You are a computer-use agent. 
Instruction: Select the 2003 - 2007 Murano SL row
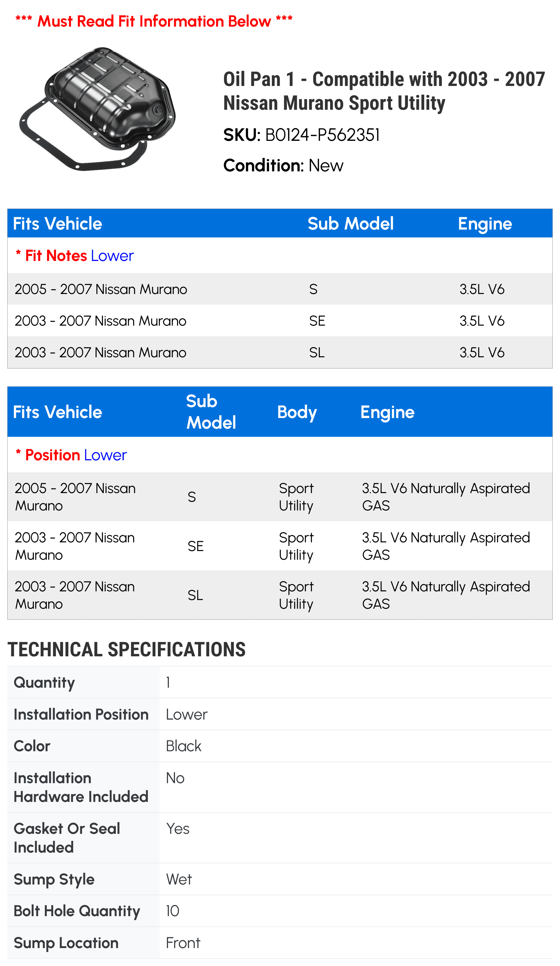[x=280, y=353]
